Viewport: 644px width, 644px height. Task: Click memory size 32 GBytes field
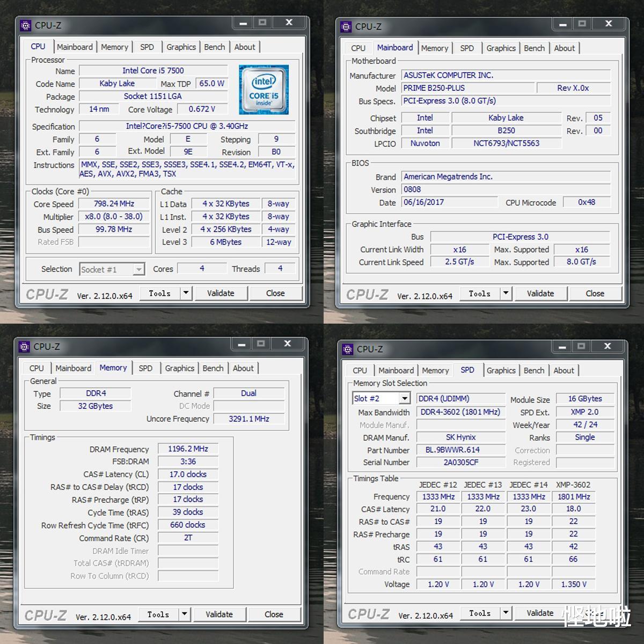click(96, 406)
